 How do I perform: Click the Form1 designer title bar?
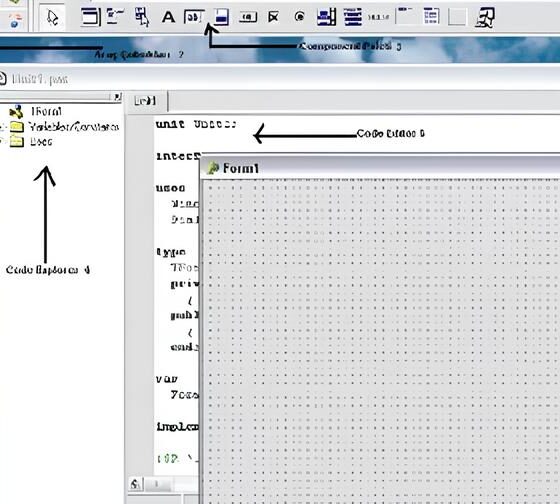pyautogui.click(x=380, y=168)
